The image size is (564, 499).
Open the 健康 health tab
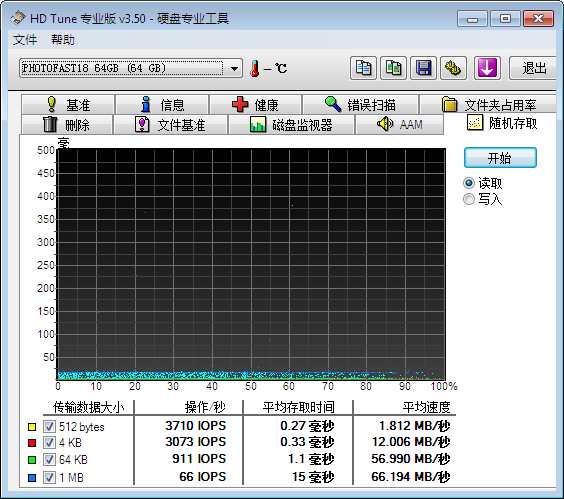[x=255, y=105]
